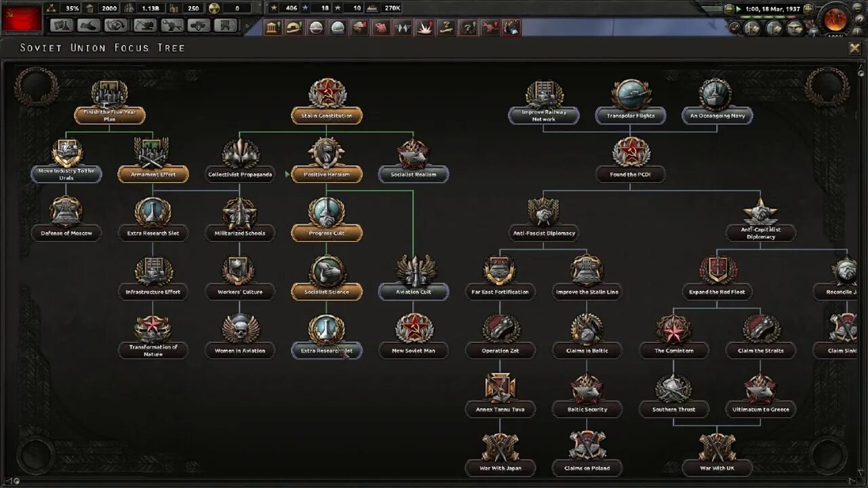Viewport: 868px width, 488px height.
Task: Select Annex Tannu Tuva focus
Action: click(x=500, y=396)
